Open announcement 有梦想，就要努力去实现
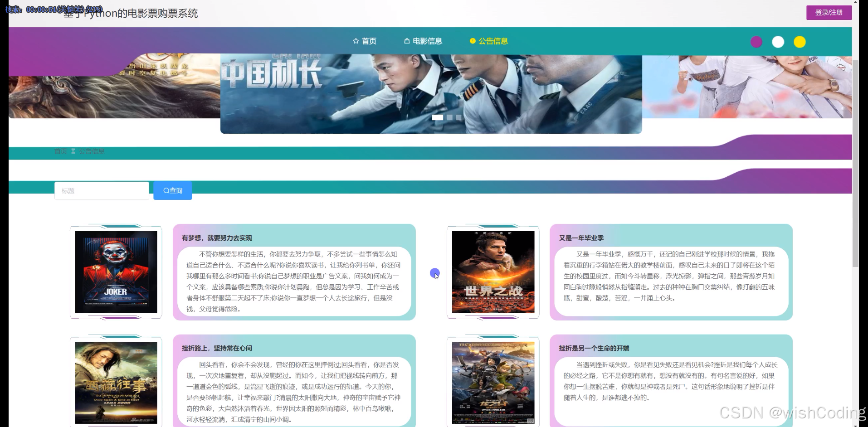Screen dimensions: 868x427 pyautogui.click(x=217, y=238)
